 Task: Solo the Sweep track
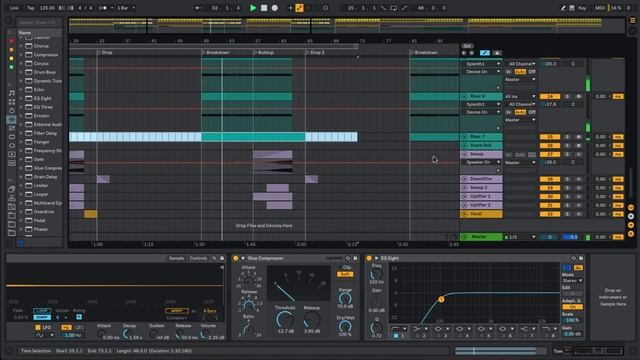click(567, 154)
